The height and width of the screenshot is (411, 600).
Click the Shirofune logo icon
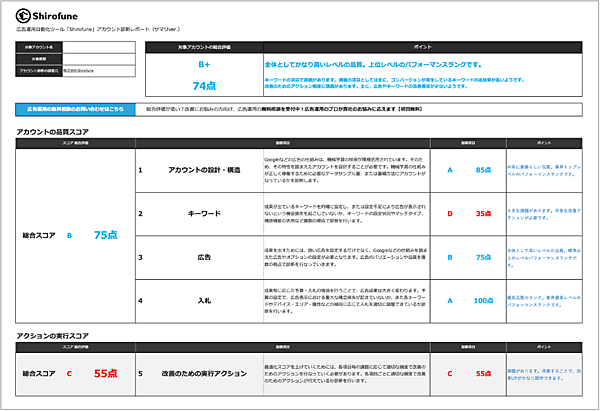(26, 16)
